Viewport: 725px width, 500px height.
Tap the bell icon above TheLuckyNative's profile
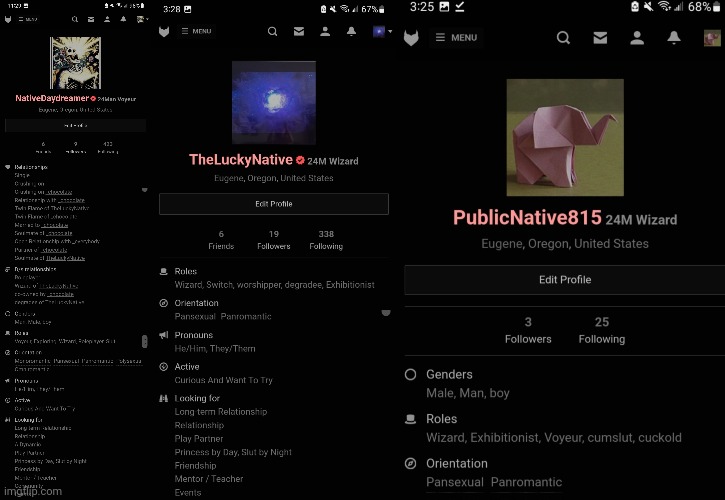(351, 31)
